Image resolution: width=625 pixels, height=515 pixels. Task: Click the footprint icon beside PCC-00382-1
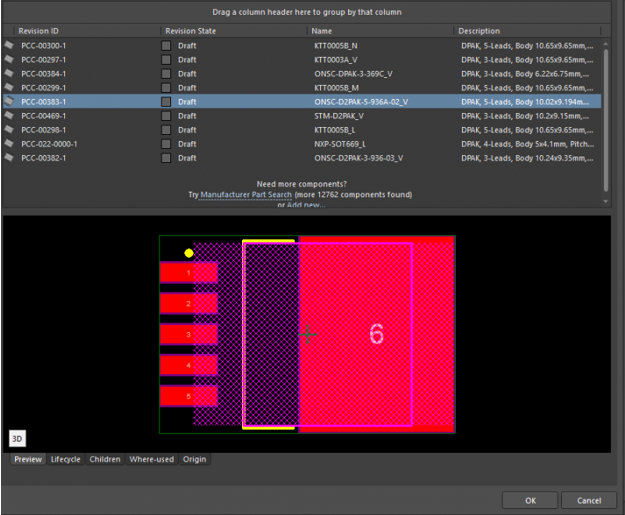point(9,158)
